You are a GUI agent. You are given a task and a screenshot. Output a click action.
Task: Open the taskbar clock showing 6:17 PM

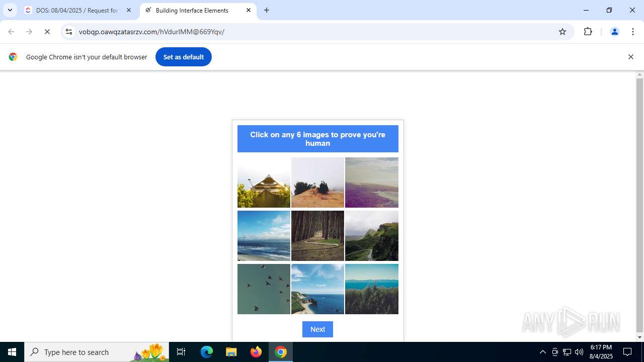pos(601,352)
